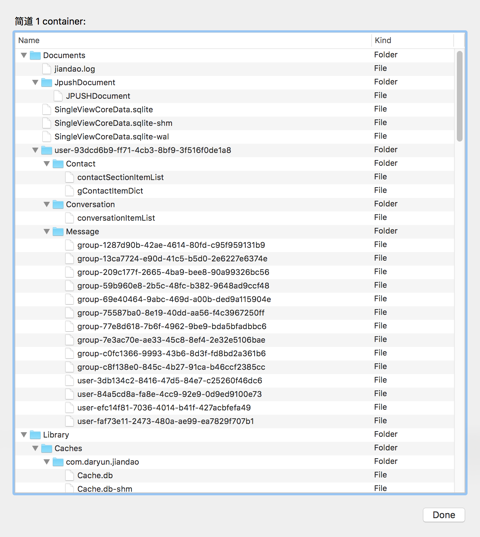Click the conversationItemList file icon
Screen dimensions: 480x537
pos(70,218)
